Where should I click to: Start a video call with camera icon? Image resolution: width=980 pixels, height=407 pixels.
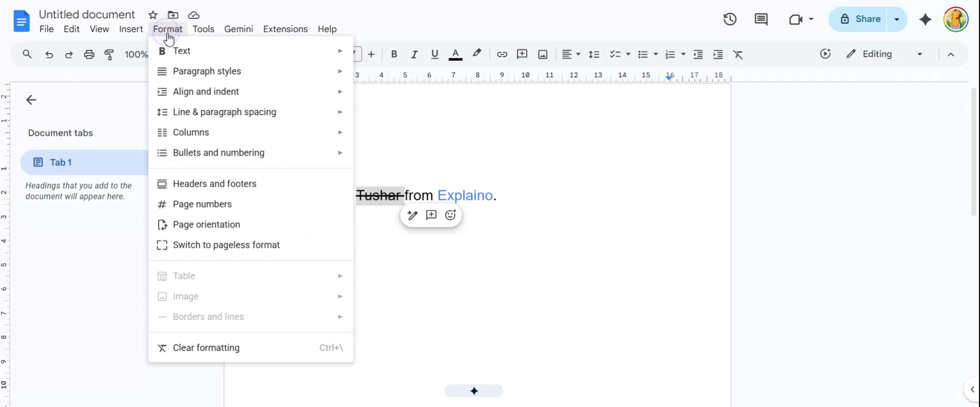[x=796, y=19]
